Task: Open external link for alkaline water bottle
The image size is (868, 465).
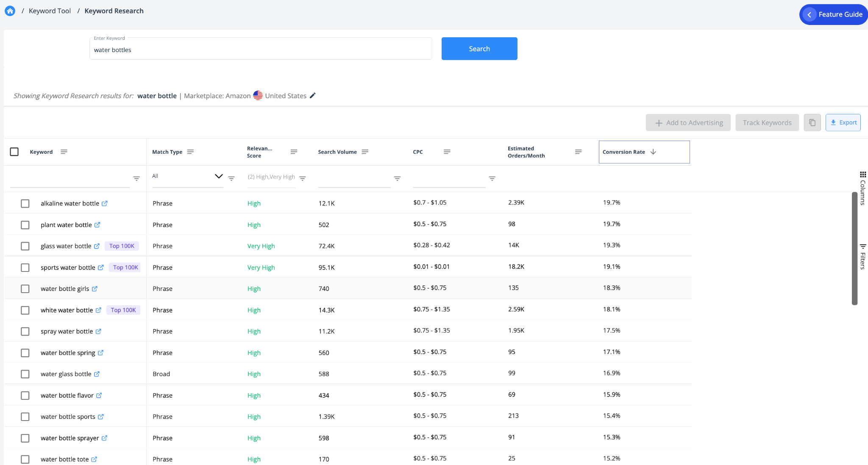Action: click(x=105, y=204)
